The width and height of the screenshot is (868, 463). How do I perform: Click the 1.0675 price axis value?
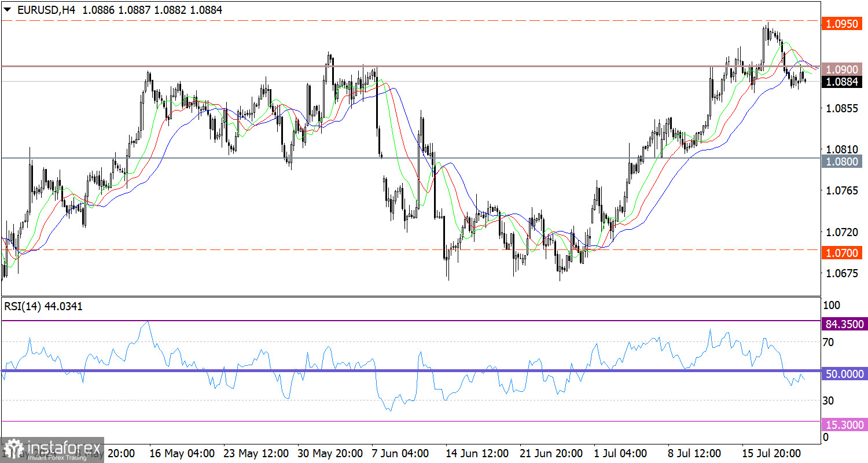[x=841, y=273]
